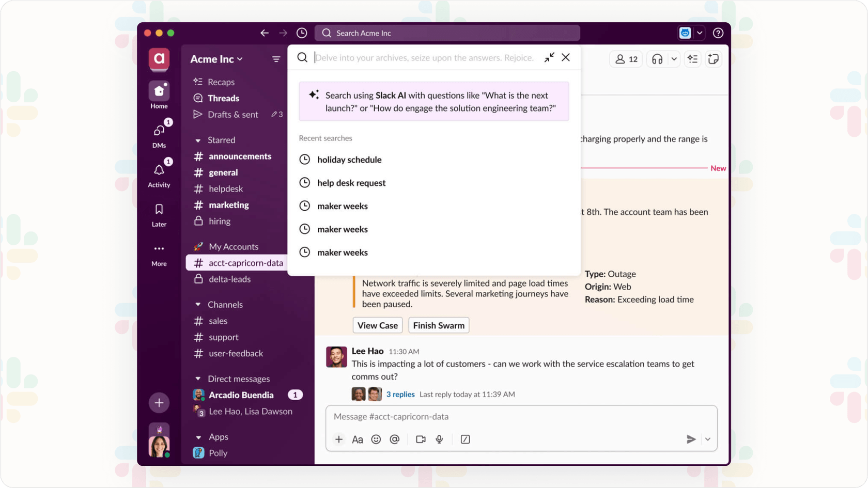Viewport: 868px width, 488px height.
Task: Open the canvas icon in the channel header
Action: coord(714,59)
